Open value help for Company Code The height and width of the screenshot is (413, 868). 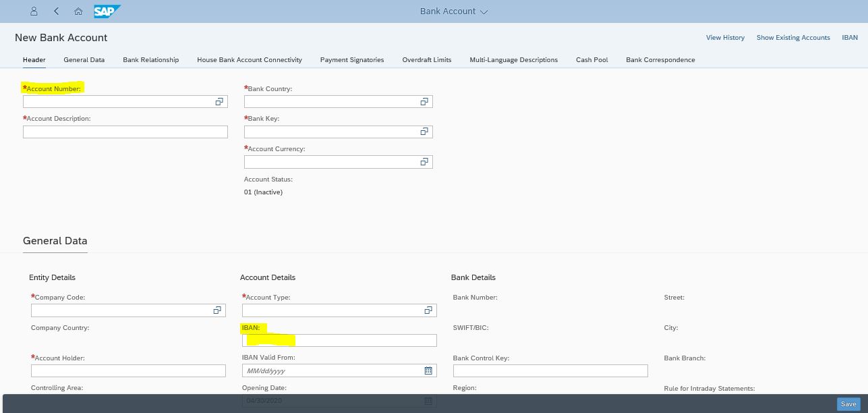coord(217,310)
